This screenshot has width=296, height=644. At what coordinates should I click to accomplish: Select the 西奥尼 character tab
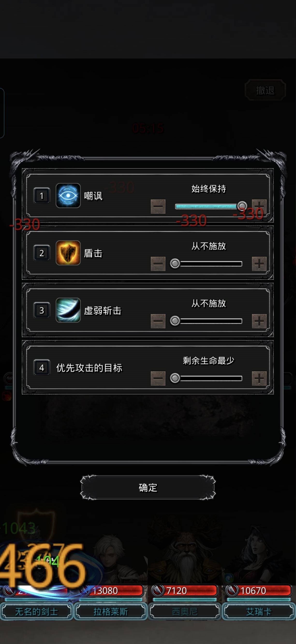[x=185, y=612]
